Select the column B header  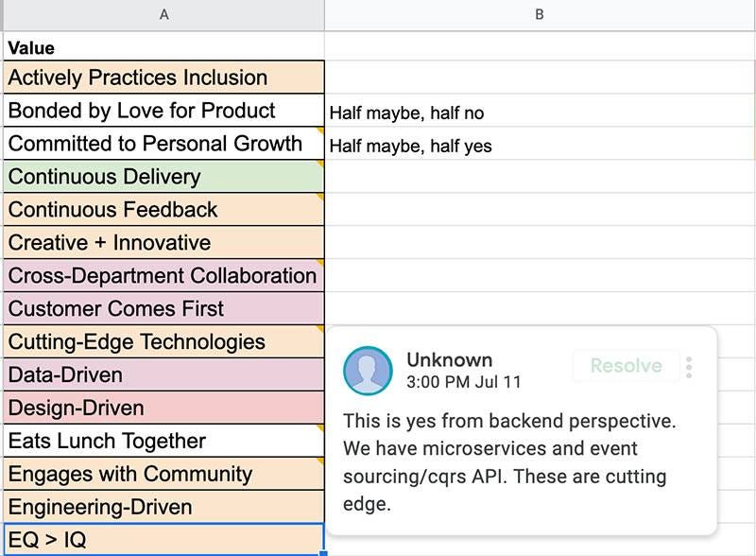(x=540, y=15)
